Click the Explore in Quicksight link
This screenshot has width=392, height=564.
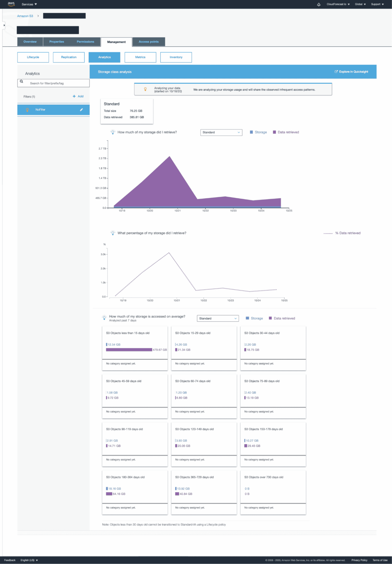coord(351,72)
